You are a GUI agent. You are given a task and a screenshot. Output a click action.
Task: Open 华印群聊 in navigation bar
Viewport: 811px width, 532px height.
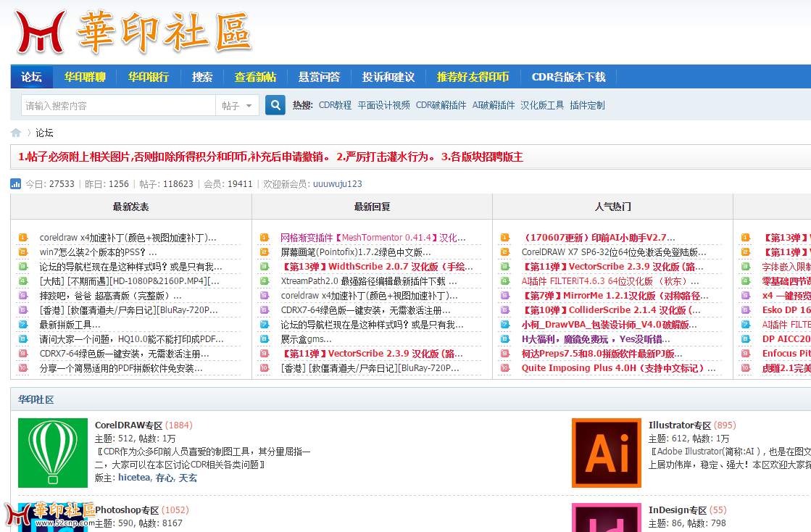pyautogui.click(x=85, y=77)
